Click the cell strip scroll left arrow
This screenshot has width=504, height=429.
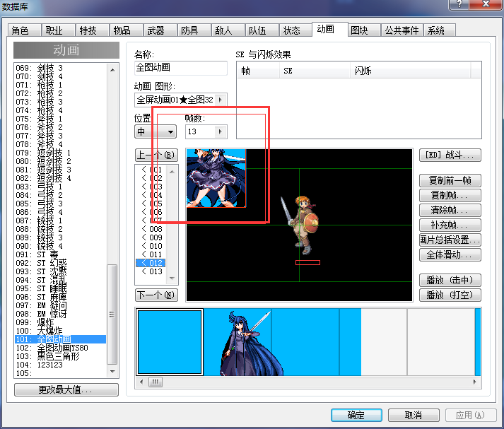coord(141,382)
